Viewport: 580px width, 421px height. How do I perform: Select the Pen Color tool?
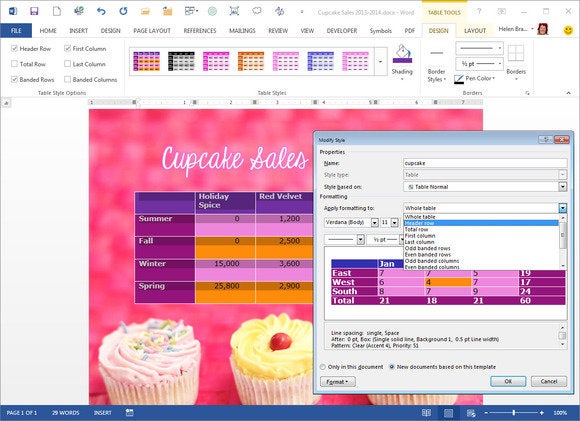(475, 79)
